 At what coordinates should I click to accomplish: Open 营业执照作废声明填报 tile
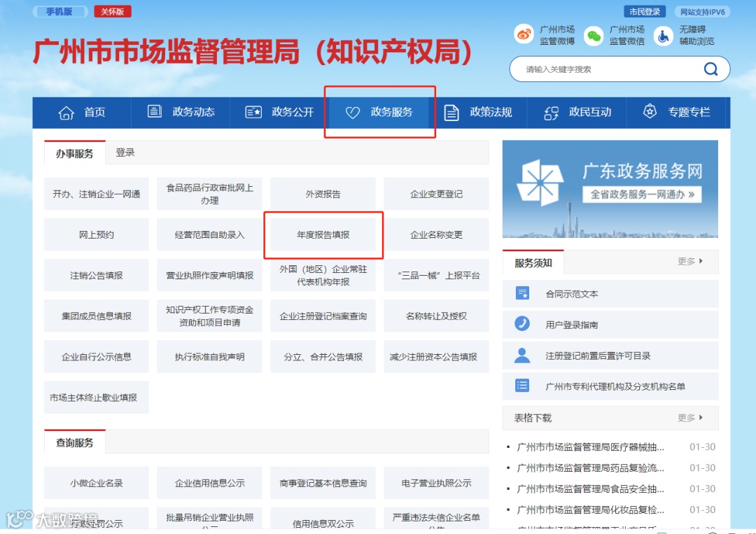pyautogui.click(x=210, y=275)
